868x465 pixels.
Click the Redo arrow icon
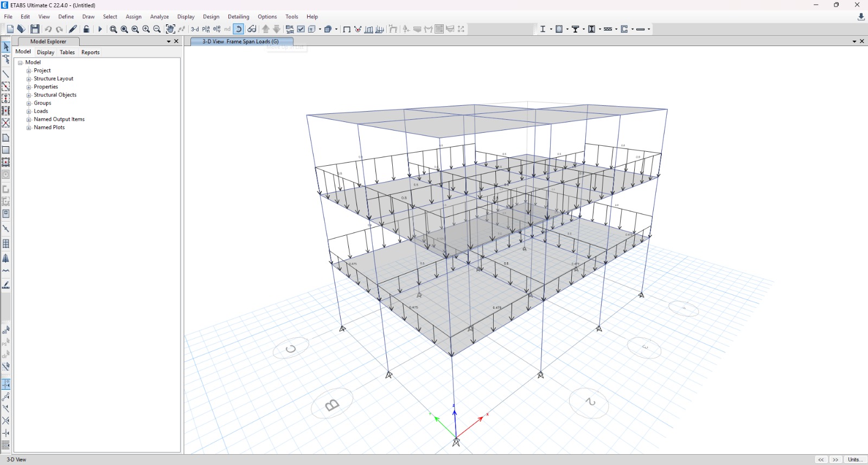tap(59, 29)
